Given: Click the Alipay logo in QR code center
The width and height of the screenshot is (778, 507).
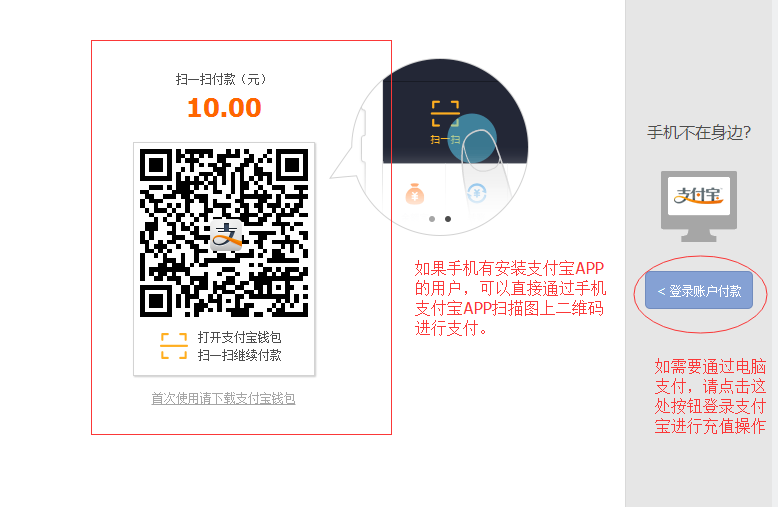Looking at the screenshot, I should coord(226,235).
